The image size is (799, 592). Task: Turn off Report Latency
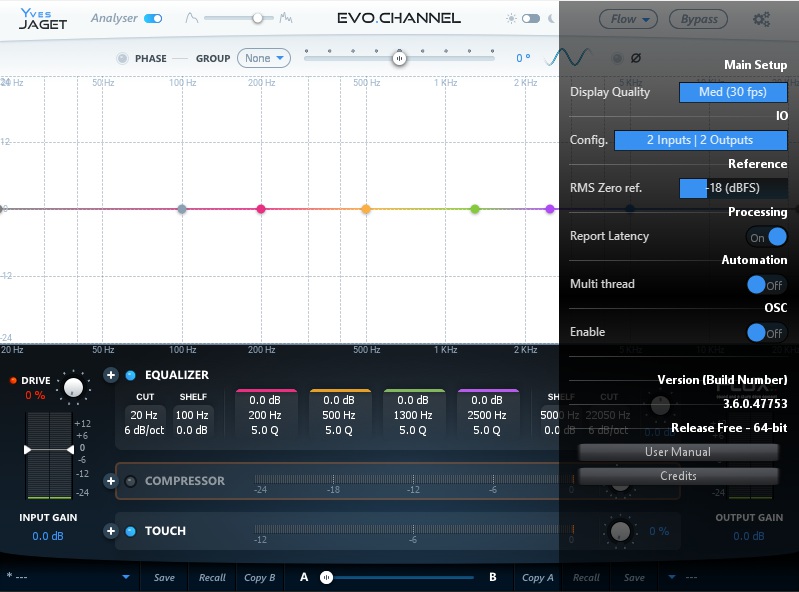[767, 237]
